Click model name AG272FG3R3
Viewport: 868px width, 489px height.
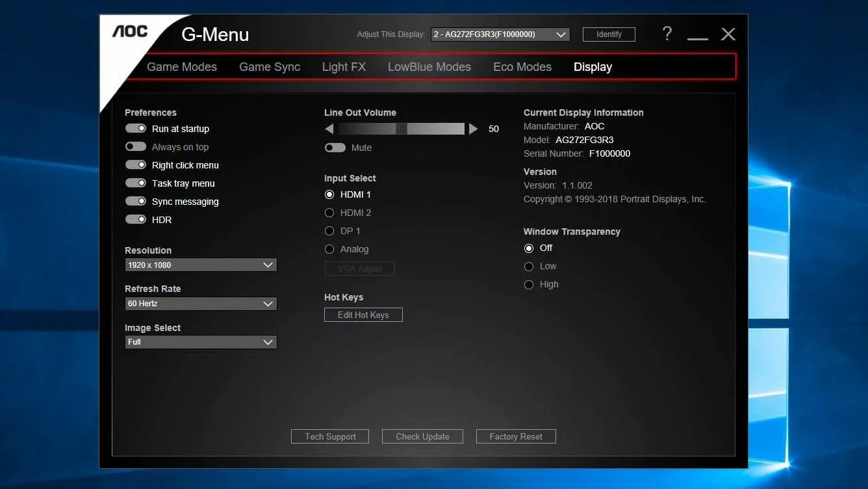[585, 140]
